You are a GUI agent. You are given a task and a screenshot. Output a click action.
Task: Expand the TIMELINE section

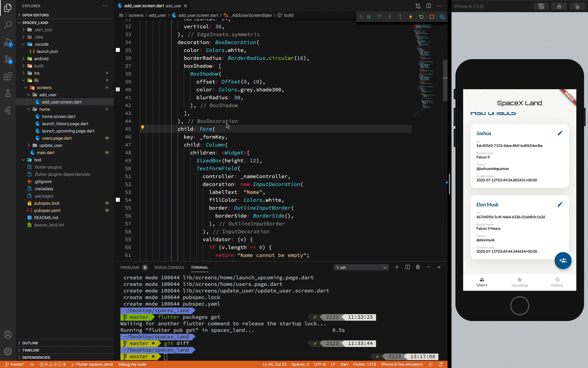(65, 350)
